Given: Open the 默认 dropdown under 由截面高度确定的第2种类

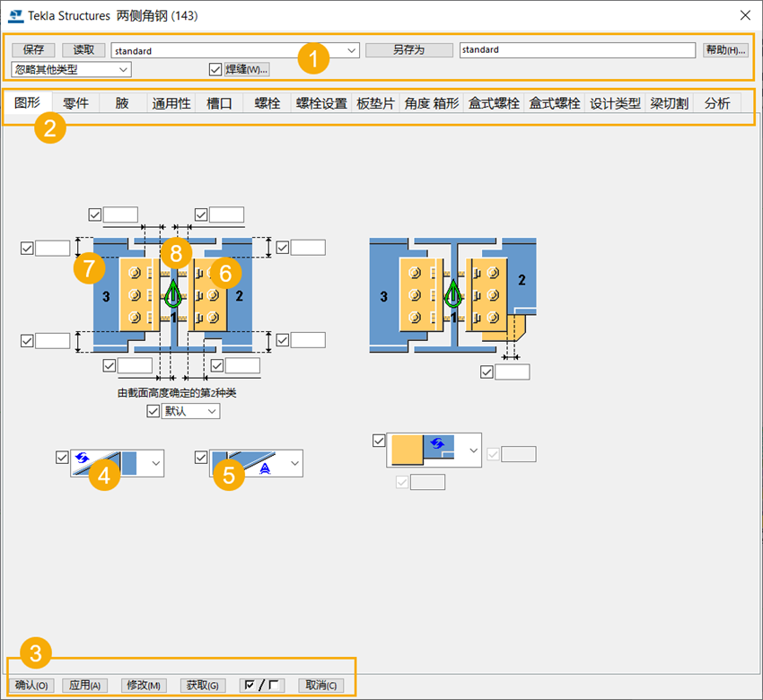Looking at the screenshot, I should coord(190,411).
